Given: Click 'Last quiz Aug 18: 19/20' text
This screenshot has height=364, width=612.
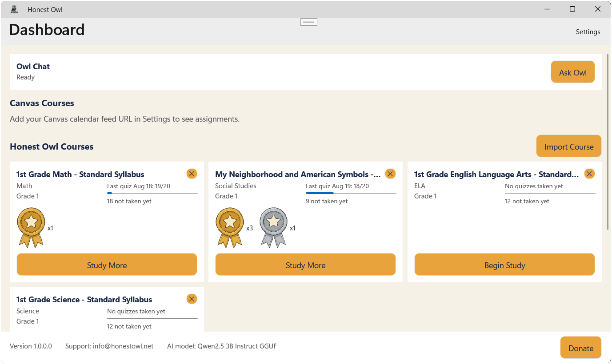Looking at the screenshot, I should pos(139,186).
